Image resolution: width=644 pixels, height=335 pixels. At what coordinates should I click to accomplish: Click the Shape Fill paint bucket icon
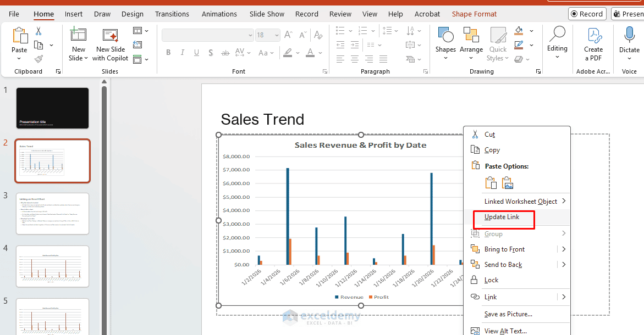519,30
